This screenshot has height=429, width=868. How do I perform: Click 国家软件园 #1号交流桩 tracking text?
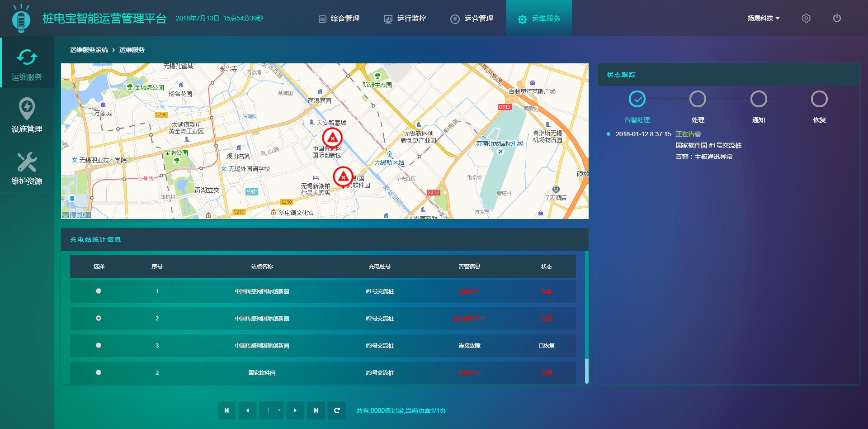pyautogui.click(x=708, y=145)
